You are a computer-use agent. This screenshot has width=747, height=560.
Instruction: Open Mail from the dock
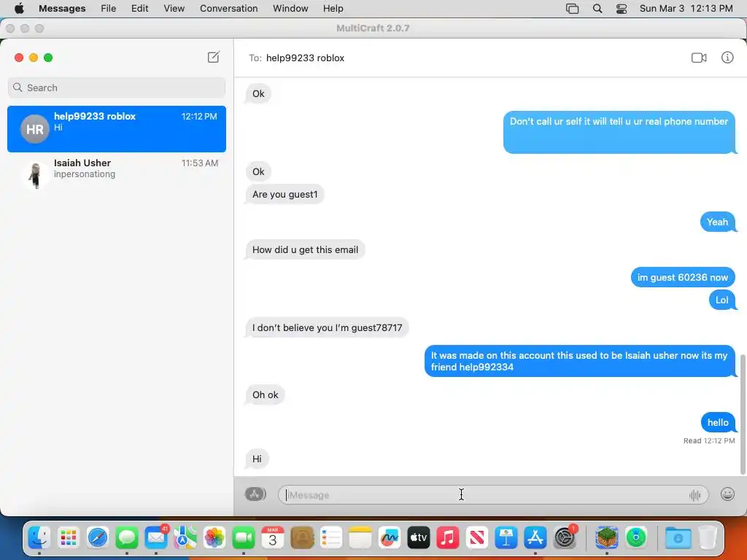156,537
